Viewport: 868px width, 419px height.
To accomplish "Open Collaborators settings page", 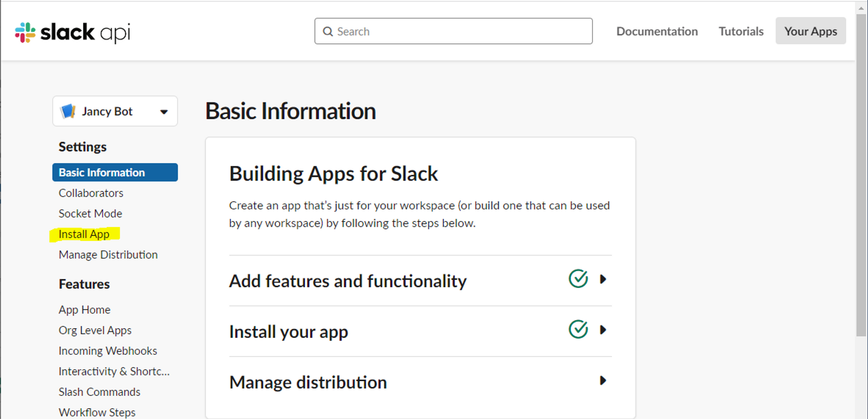I will (x=91, y=193).
